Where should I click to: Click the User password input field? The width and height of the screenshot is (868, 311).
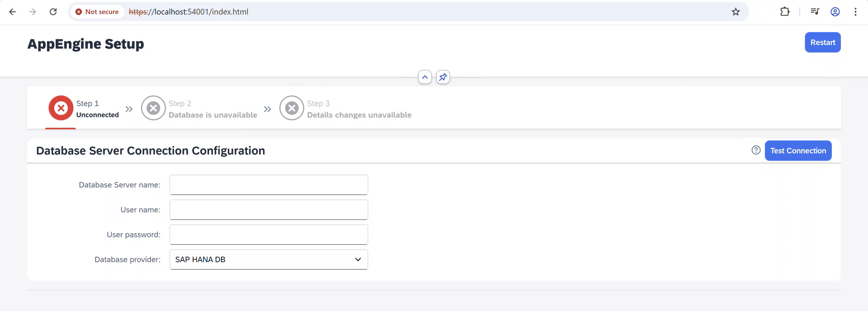click(x=269, y=234)
